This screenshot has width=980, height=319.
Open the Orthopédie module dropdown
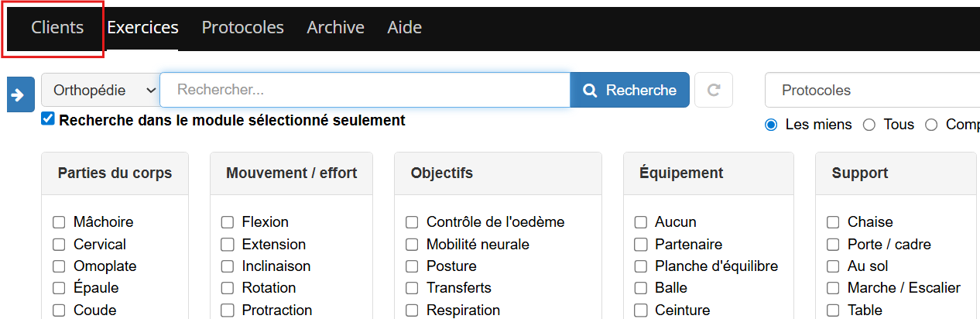[x=101, y=90]
